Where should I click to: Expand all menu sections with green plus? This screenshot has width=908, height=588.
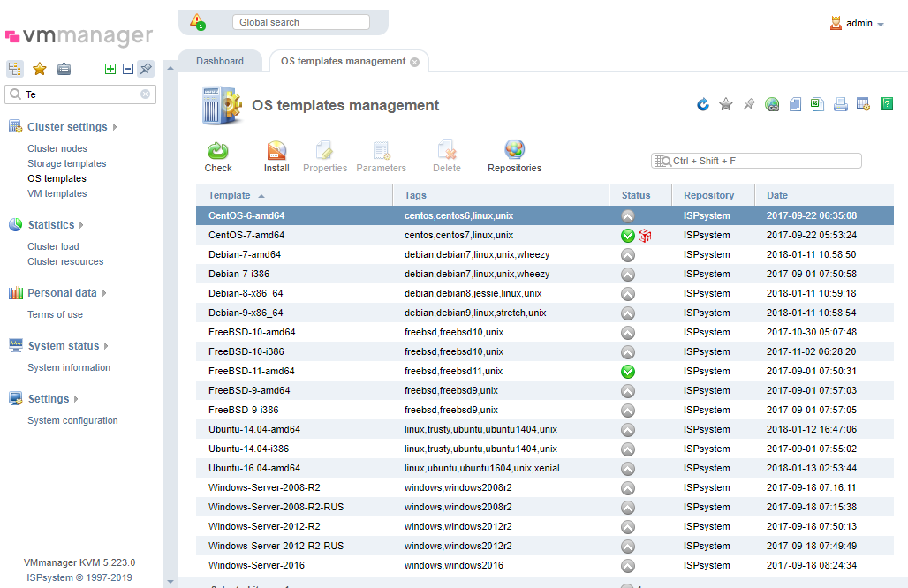click(110, 69)
